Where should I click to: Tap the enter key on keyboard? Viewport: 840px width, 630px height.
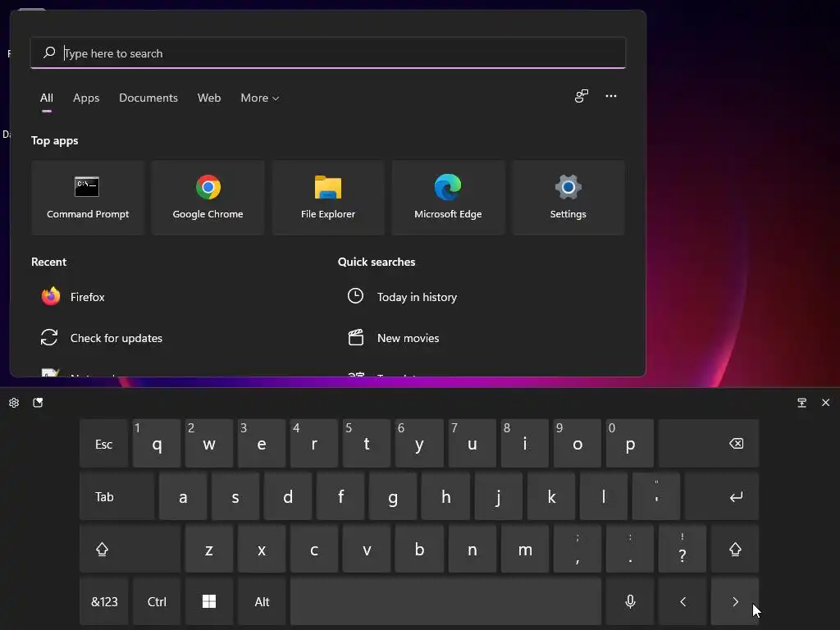(722, 496)
